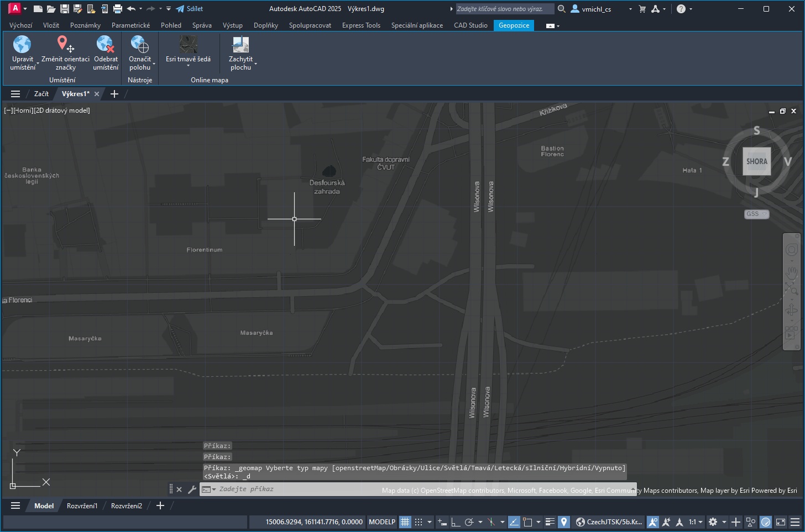Click the search magnifier icon
805x532 pixels.
click(561, 9)
